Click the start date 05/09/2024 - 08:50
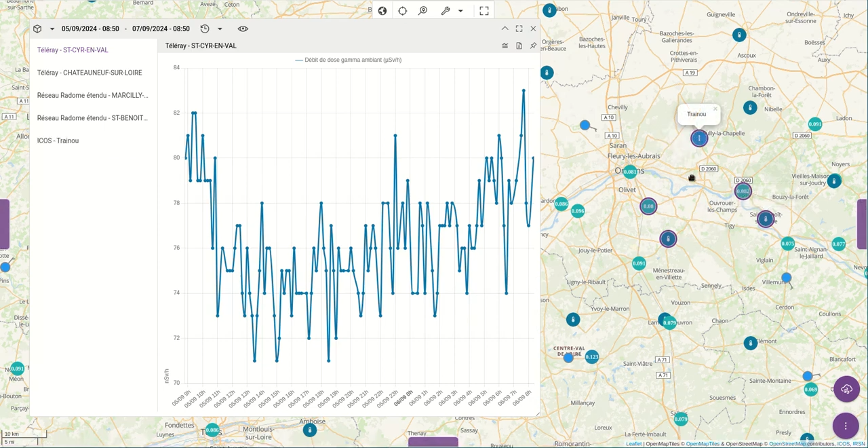The height and width of the screenshot is (448, 868). point(90,29)
